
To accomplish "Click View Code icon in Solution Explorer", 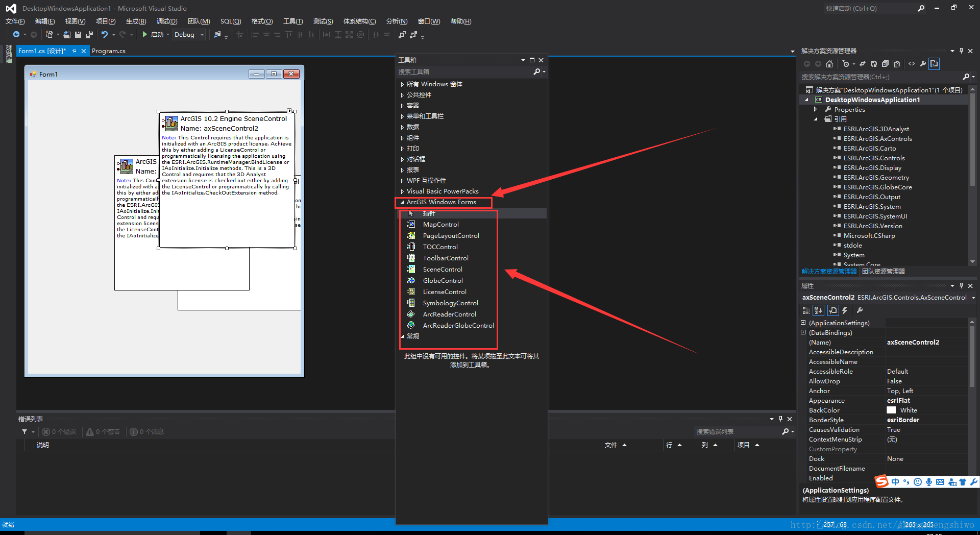I will click(x=912, y=64).
